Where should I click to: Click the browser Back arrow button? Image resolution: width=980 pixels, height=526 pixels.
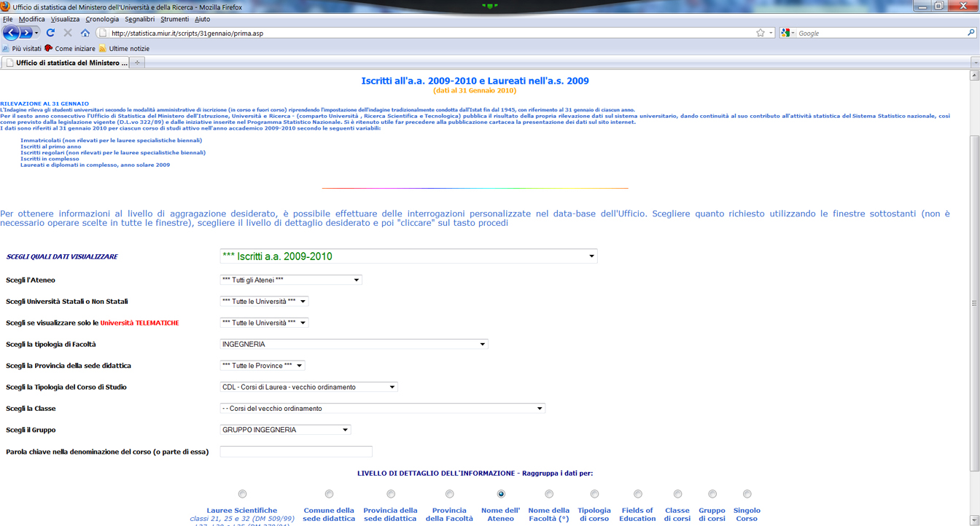[x=11, y=33]
